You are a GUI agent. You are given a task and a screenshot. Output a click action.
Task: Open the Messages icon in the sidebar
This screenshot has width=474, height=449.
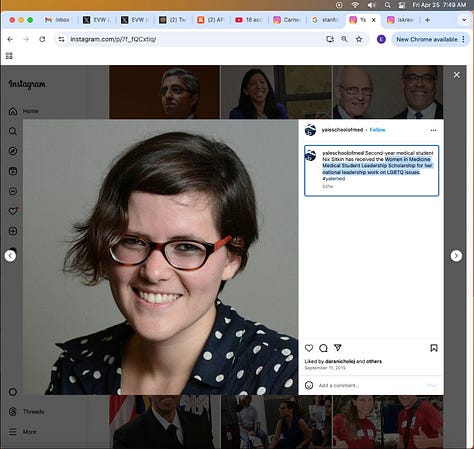13,191
